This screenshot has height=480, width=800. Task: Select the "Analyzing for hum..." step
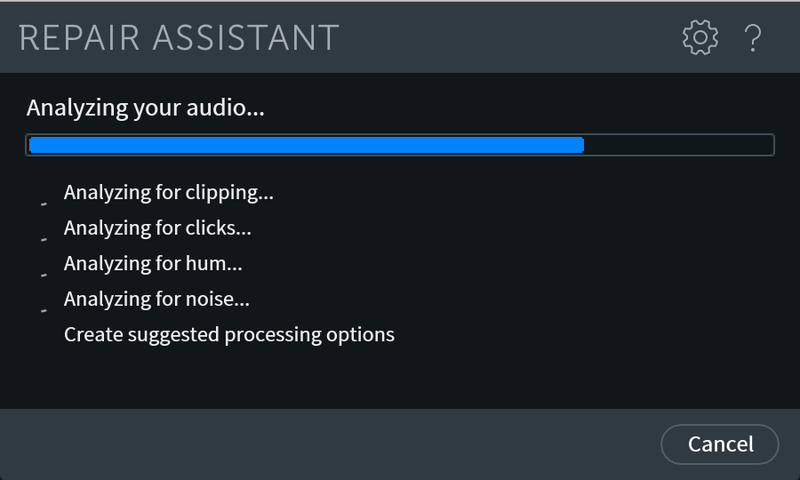click(x=153, y=264)
